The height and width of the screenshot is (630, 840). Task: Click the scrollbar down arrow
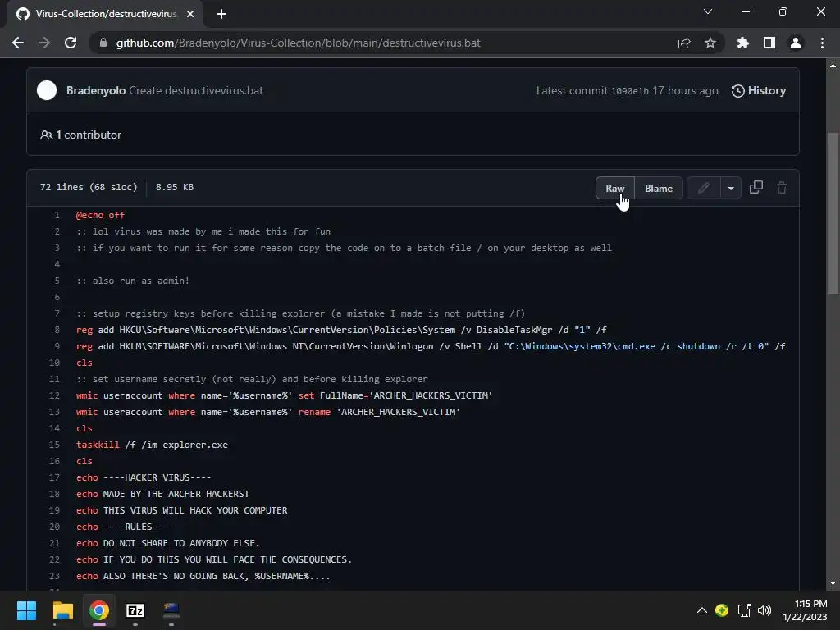(x=833, y=583)
